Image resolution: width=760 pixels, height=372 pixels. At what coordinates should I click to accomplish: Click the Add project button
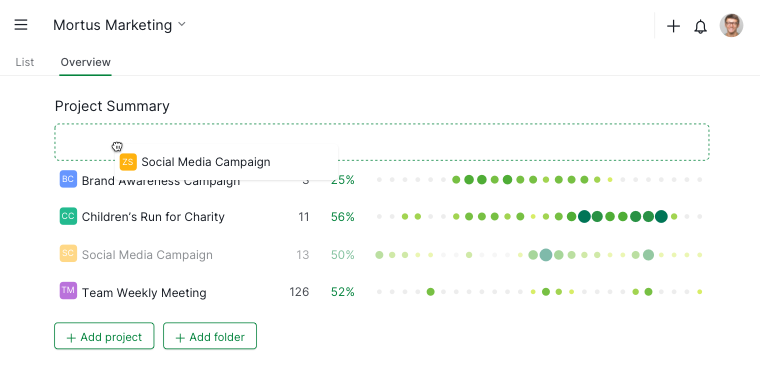104,336
